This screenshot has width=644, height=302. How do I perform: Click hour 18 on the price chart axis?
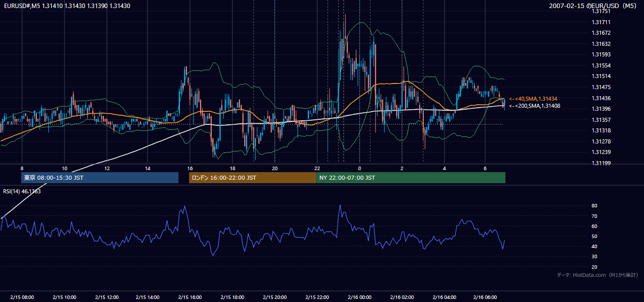(x=233, y=168)
